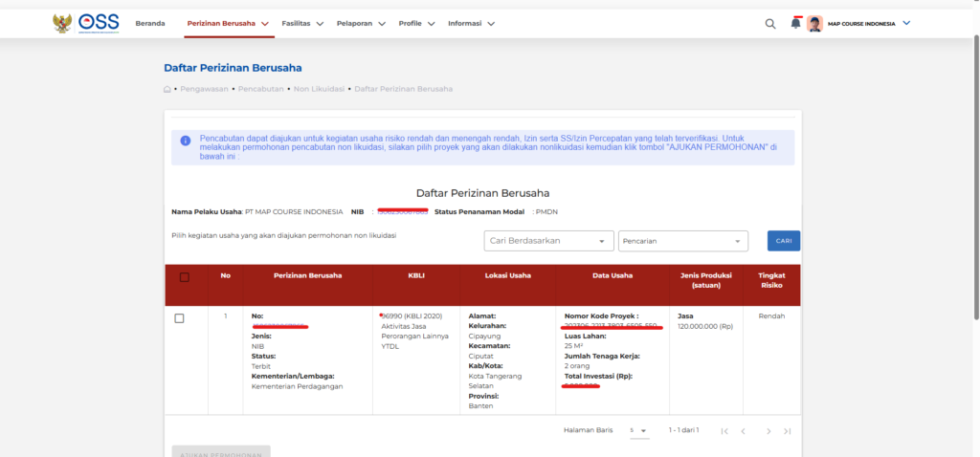Open the Perizinan Berusaha menu
The image size is (980, 457).
click(229, 23)
